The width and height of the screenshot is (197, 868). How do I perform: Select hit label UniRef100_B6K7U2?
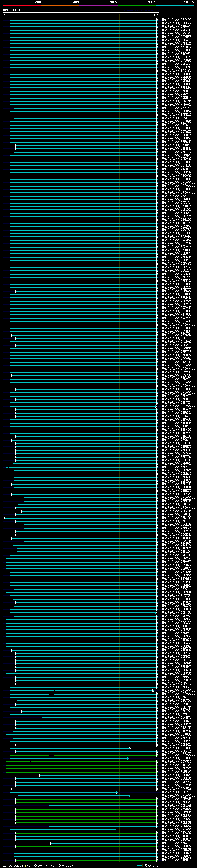177,484
